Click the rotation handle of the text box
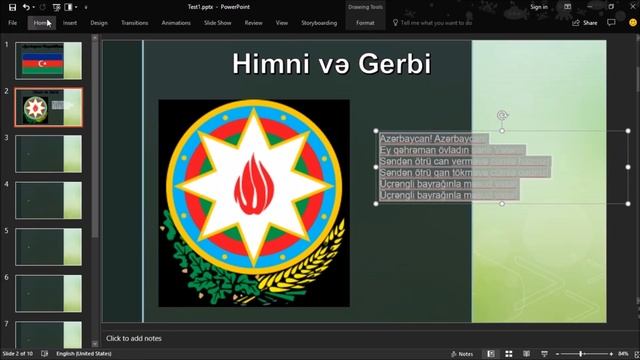The height and width of the screenshot is (360, 640). point(502,116)
